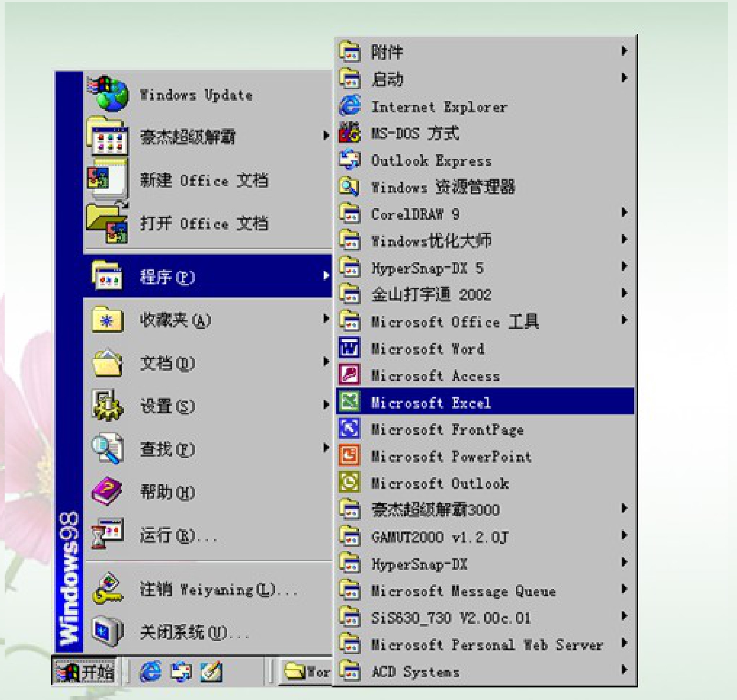Click the 设置 gear icon
This screenshot has height=700, width=737.
(x=107, y=406)
